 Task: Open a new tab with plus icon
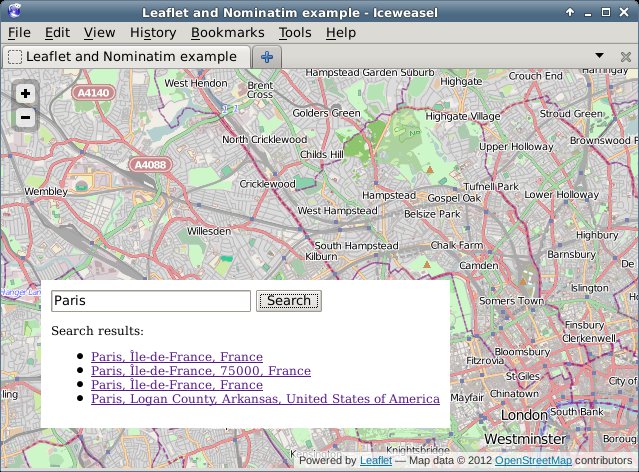tap(267, 57)
